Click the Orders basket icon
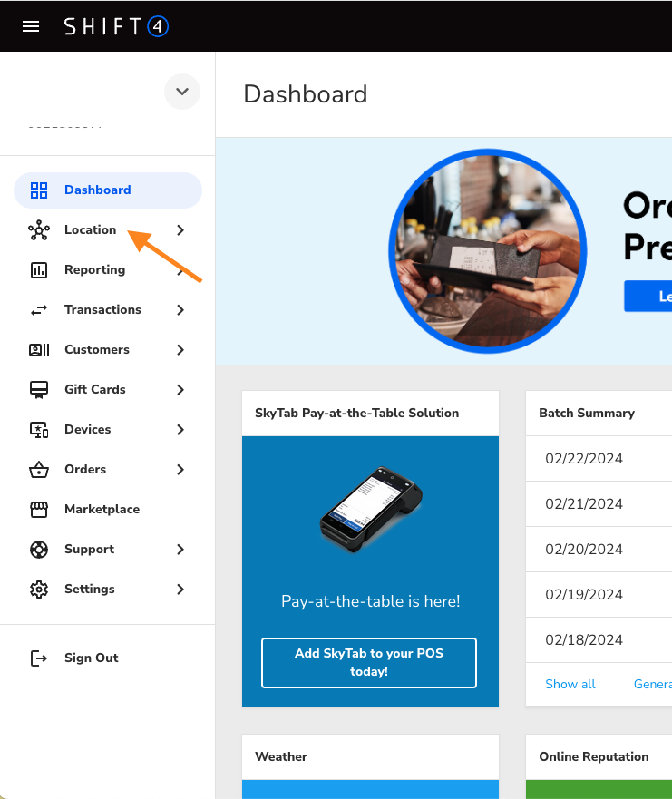The image size is (672, 799). tap(39, 469)
